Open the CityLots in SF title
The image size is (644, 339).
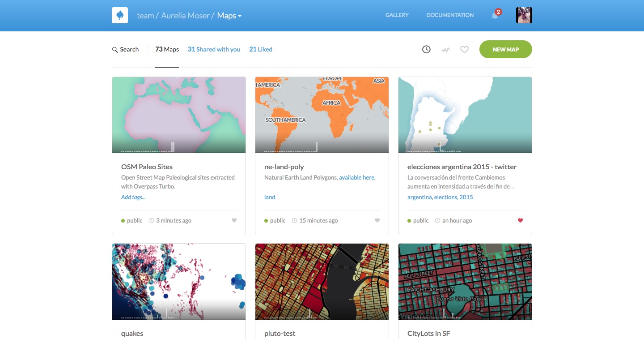point(428,334)
